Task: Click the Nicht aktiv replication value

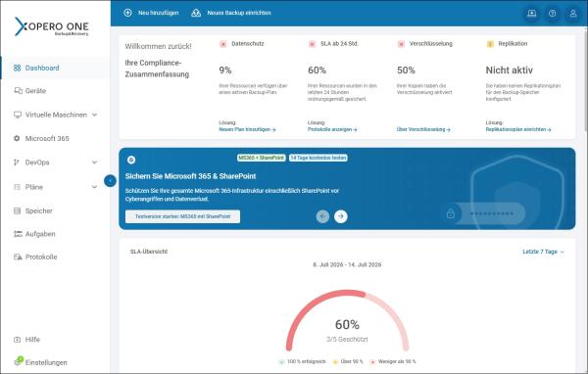Action: tap(509, 70)
